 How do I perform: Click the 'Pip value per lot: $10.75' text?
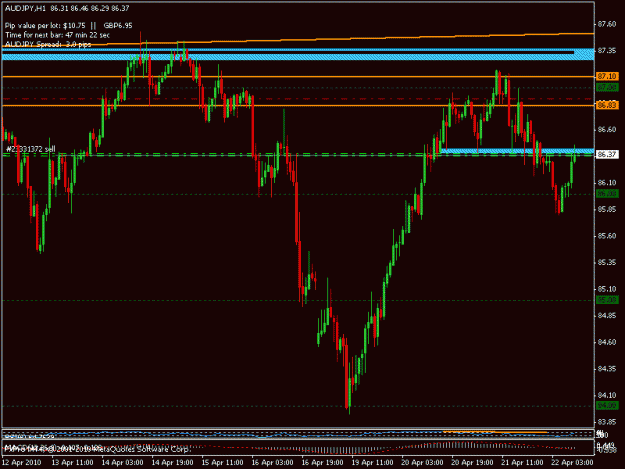[45, 26]
